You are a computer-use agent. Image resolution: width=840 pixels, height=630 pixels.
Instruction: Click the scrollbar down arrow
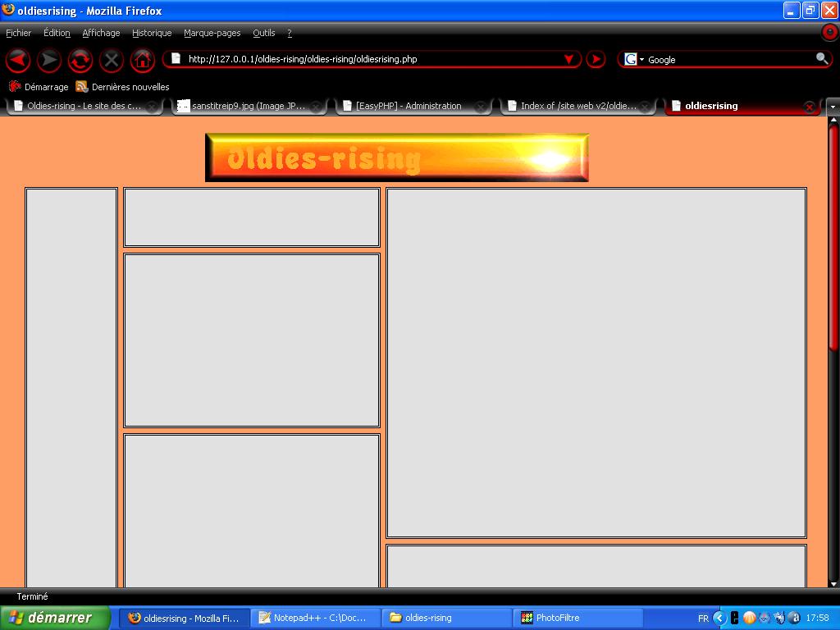(x=833, y=583)
